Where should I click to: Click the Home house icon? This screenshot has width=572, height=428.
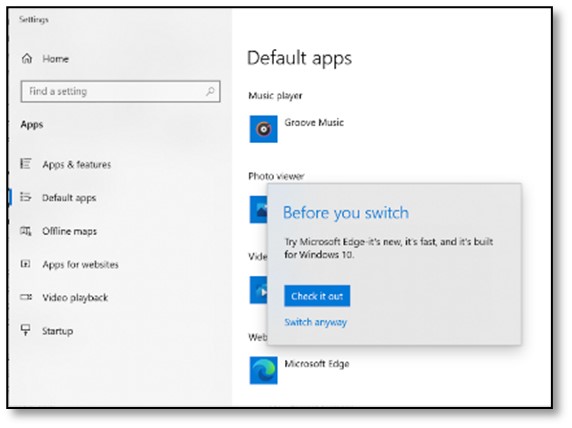click(27, 58)
